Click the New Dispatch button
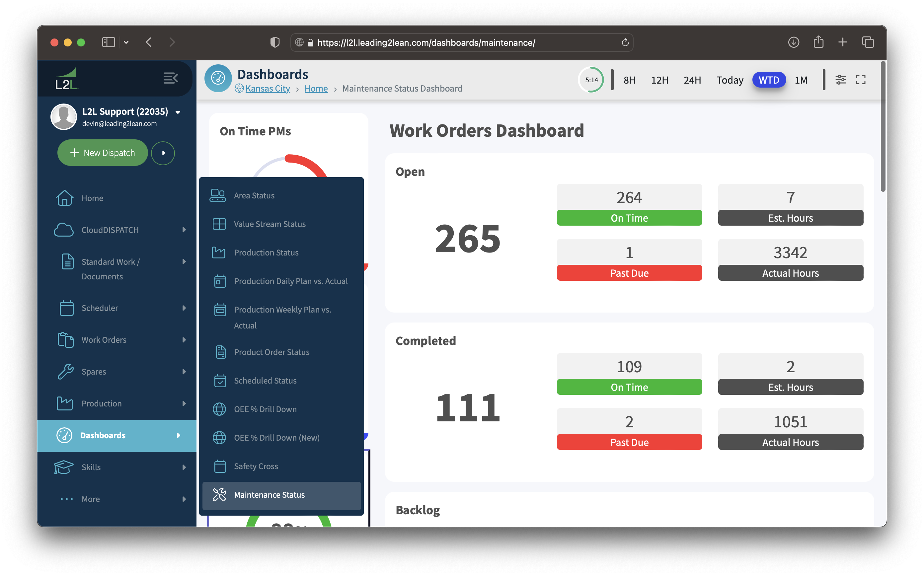924x576 pixels. (103, 152)
